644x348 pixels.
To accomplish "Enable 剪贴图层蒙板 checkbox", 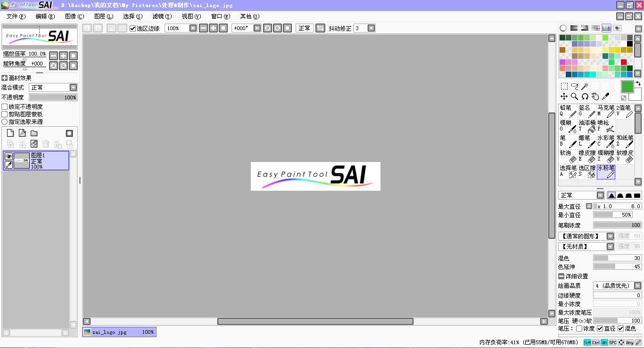I will pyautogui.click(x=5, y=114).
